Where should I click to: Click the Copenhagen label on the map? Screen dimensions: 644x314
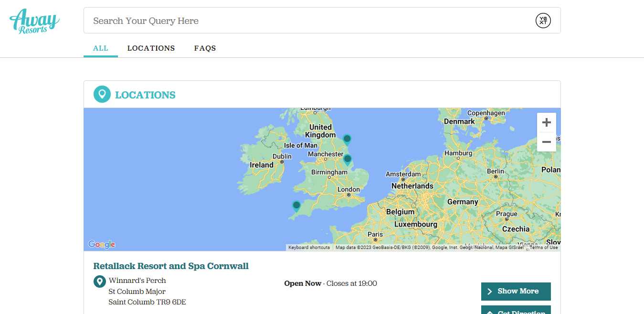pos(486,113)
